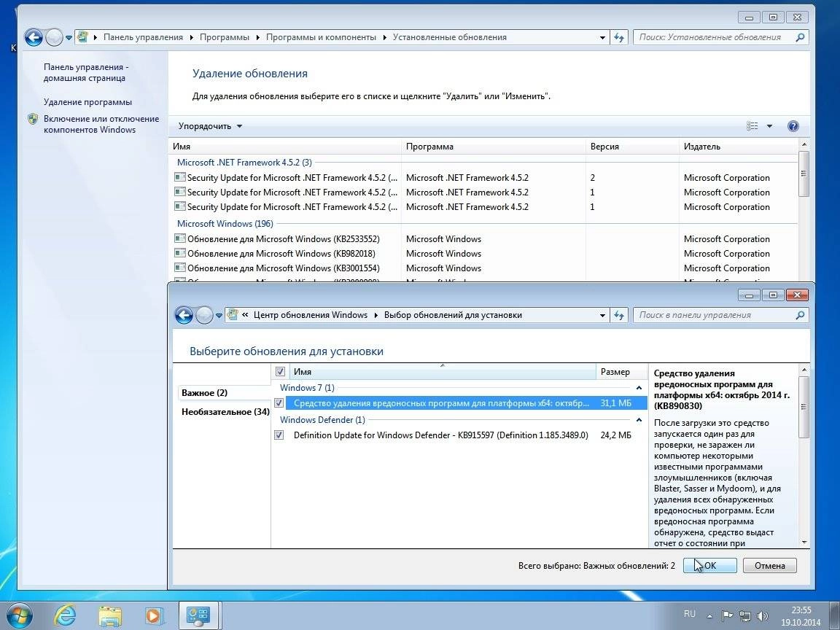This screenshot has width=840, height=630.
Task: Uncheck the Malicious Software Removal Tool update
Action: point(279,402)
